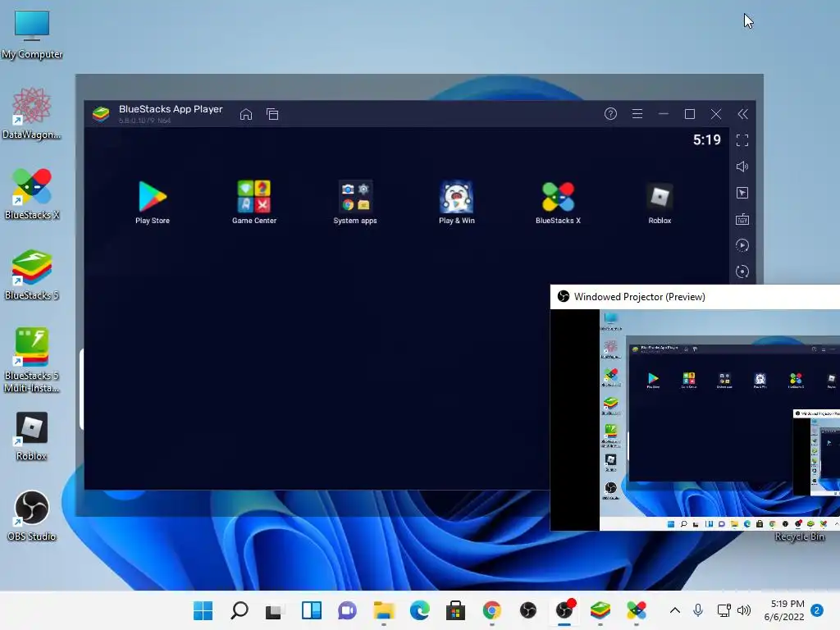Open the System apps folder
Image resolution: width=840 pixels, height=630 pixels.
(355, 203)
